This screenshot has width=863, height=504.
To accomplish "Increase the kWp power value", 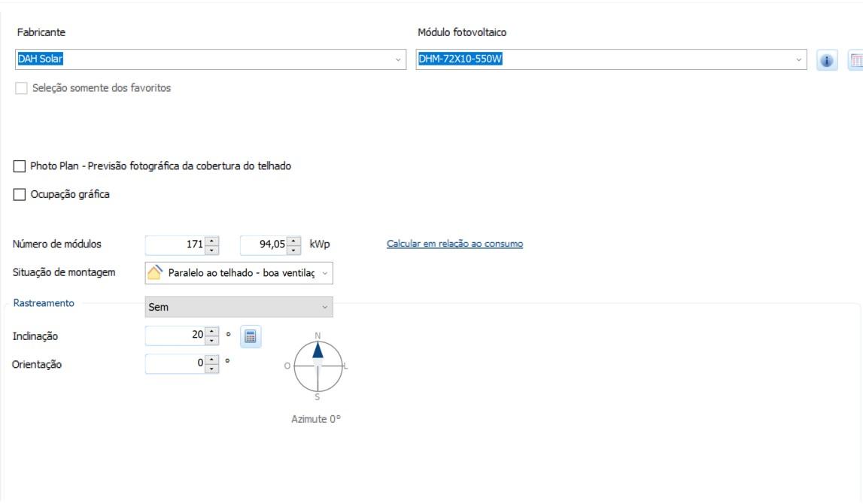I will (x=294, y=240).
